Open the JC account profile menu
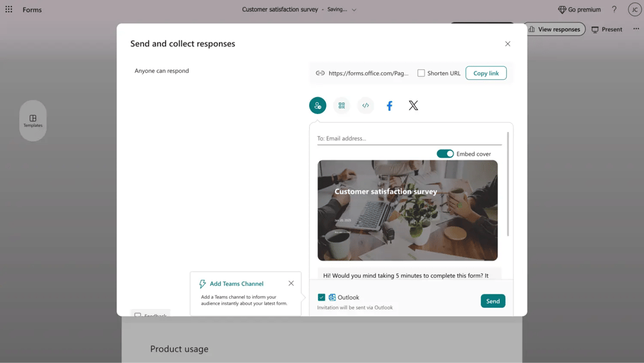 coord(634,10)
